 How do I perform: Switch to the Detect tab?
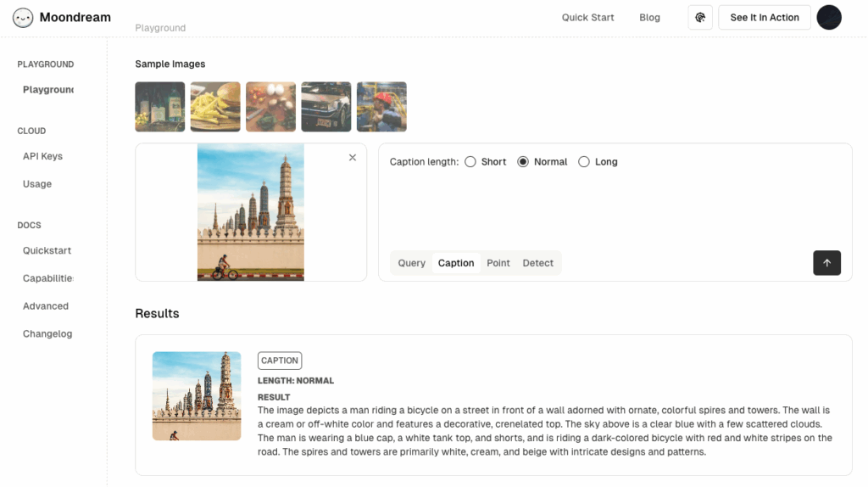click(x=537, y=263)
